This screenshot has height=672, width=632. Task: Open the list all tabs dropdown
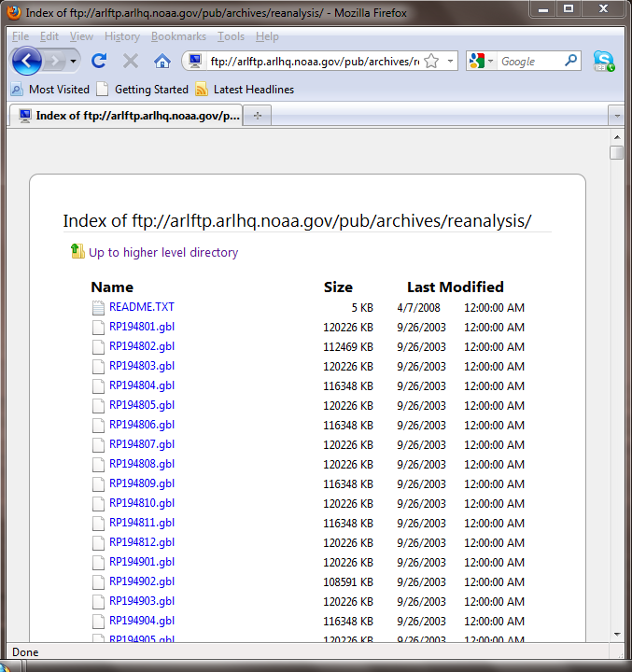point(615,116)
